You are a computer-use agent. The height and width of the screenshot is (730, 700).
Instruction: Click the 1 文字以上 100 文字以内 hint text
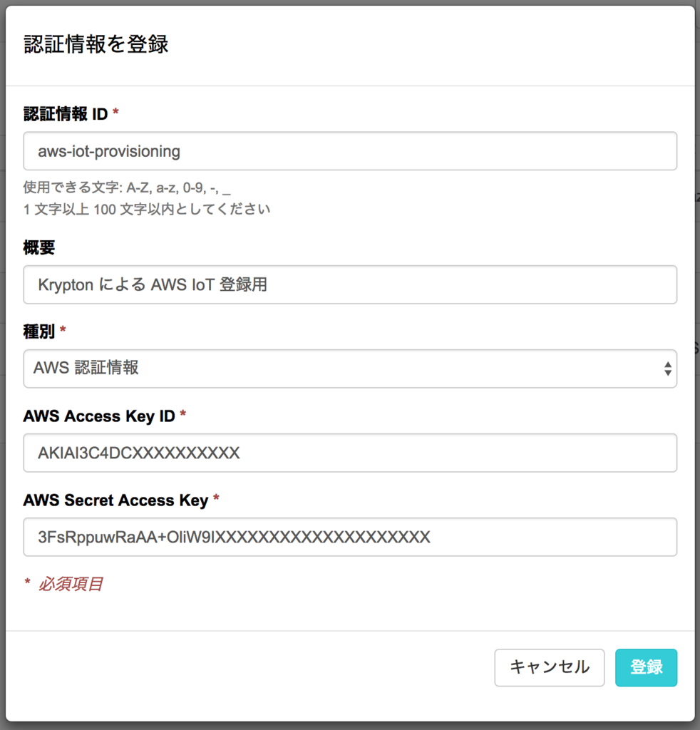pyautogui.click(x=147, y=209)
